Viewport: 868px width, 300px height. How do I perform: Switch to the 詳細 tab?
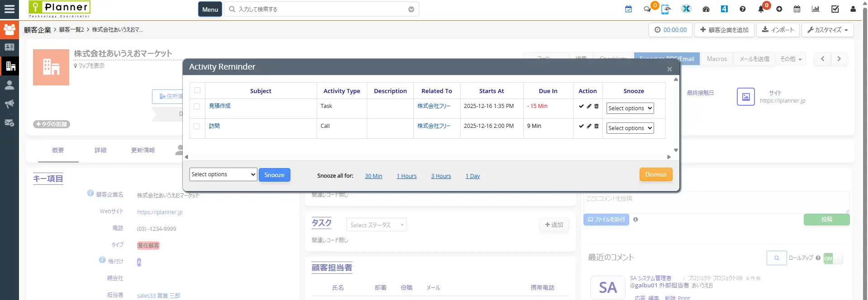[x=100, y=150]
